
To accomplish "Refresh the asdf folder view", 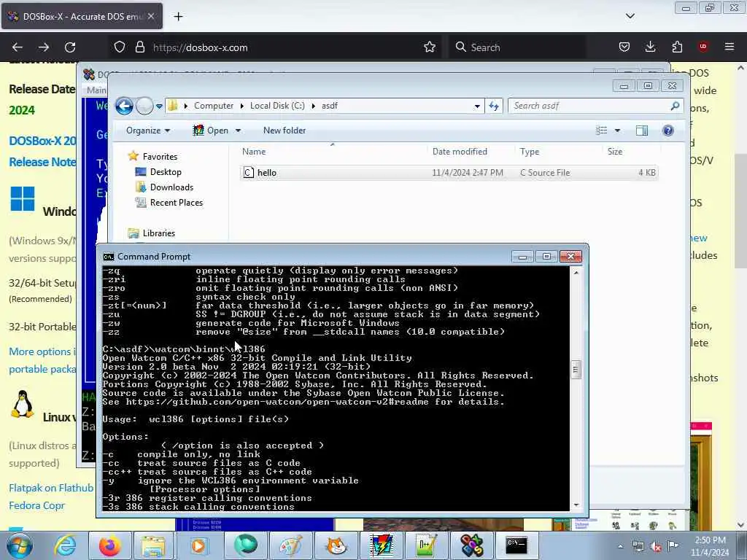I will tap(494, 106).
